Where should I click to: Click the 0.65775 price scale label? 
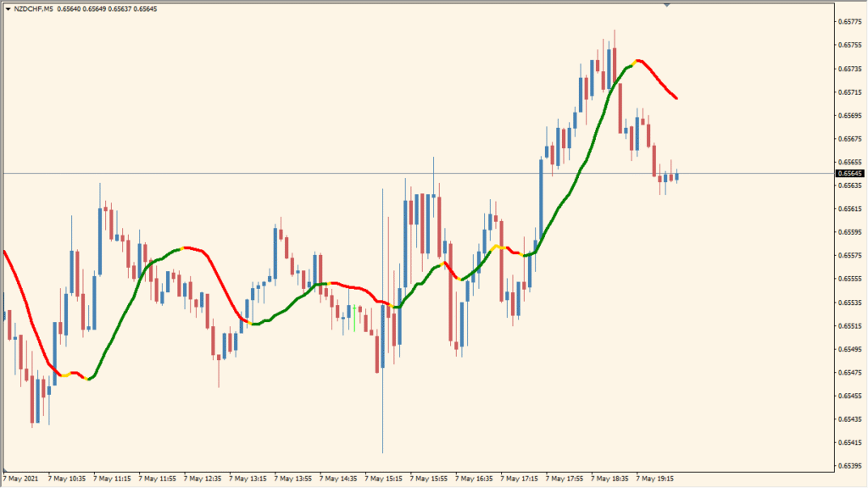tap(849, 21)
